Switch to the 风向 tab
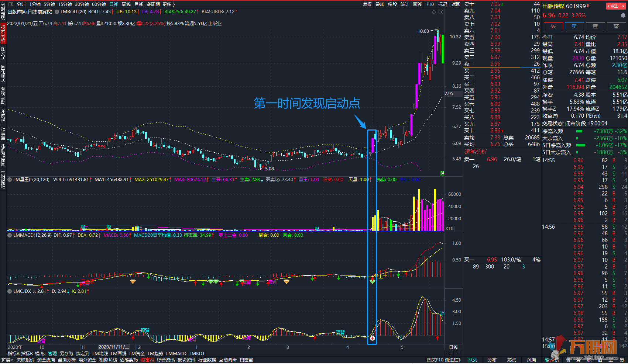The width and height of the screenshot is (628, 364). coord(532,360)
